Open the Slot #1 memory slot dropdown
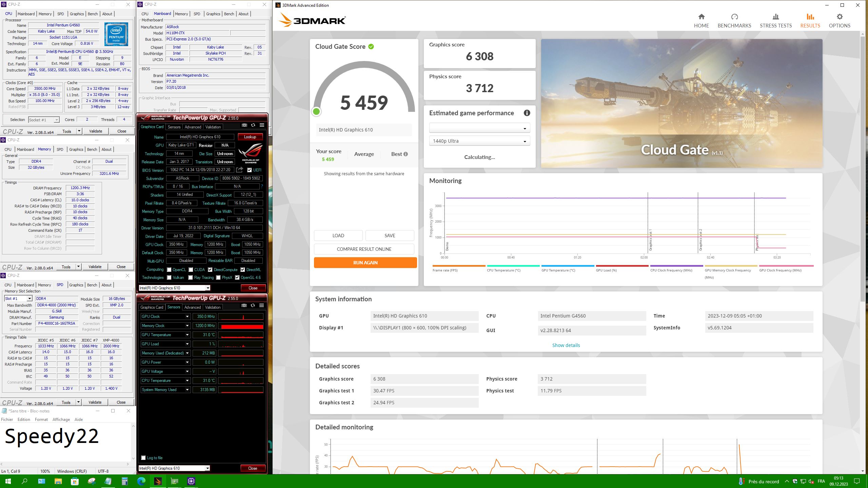This screenshot has width=868, height=488. click(18, 299)
